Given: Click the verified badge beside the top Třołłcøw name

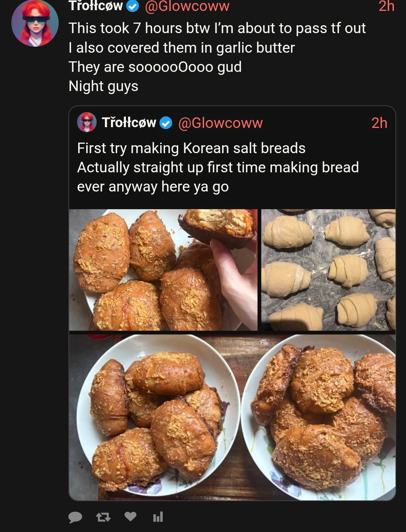Looking at the screenshot, I should click(x=132, y=6).
